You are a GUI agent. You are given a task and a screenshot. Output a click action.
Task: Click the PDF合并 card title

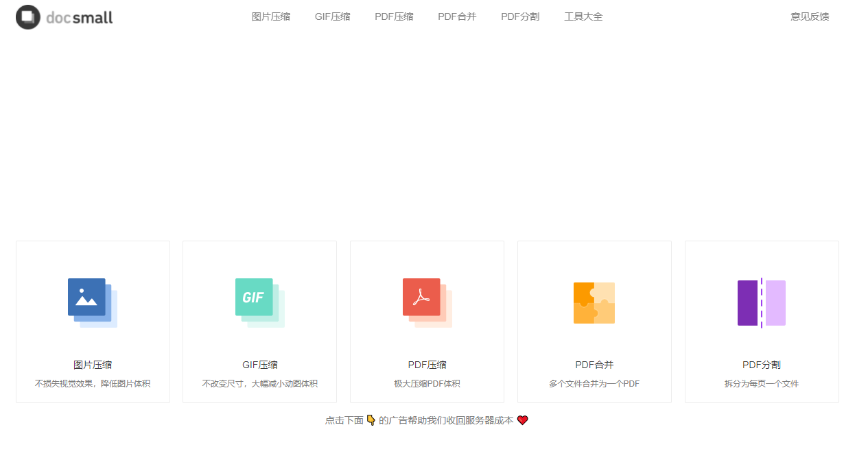pos(594,365)
